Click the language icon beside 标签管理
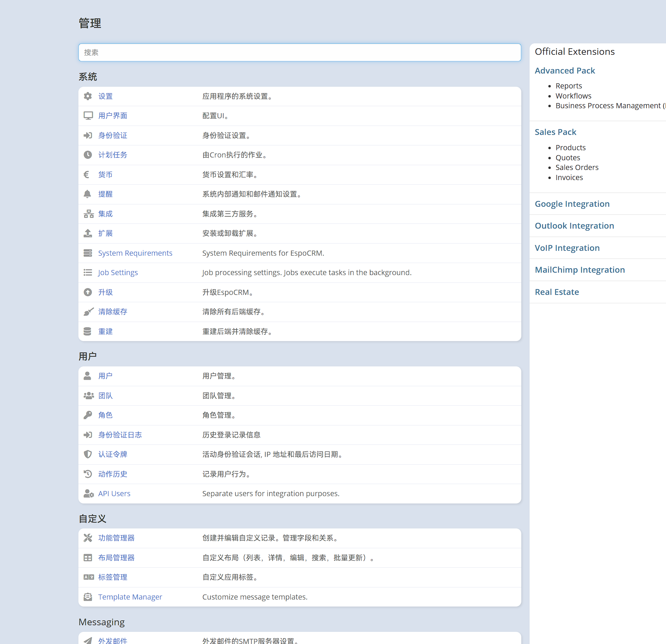Image resolution: width=666 pixels, height=644 pixels. pyautogui.click(x=88, y=577)
